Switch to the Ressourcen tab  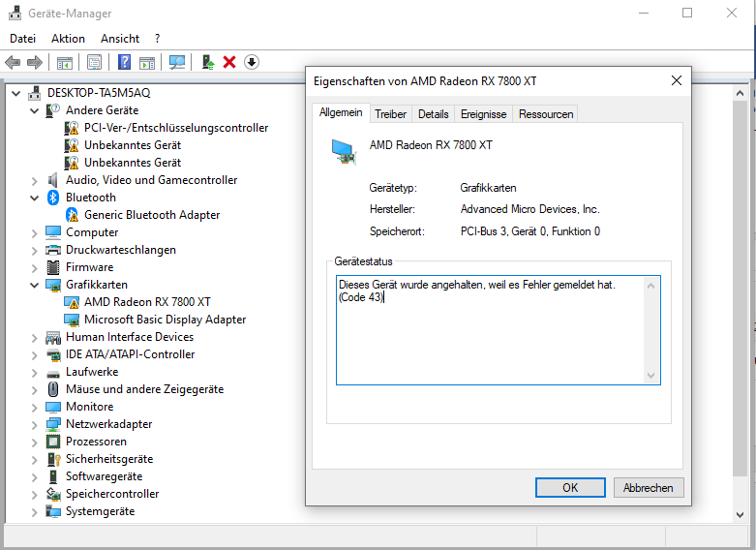pyautogui.click(x=546, y=114)
